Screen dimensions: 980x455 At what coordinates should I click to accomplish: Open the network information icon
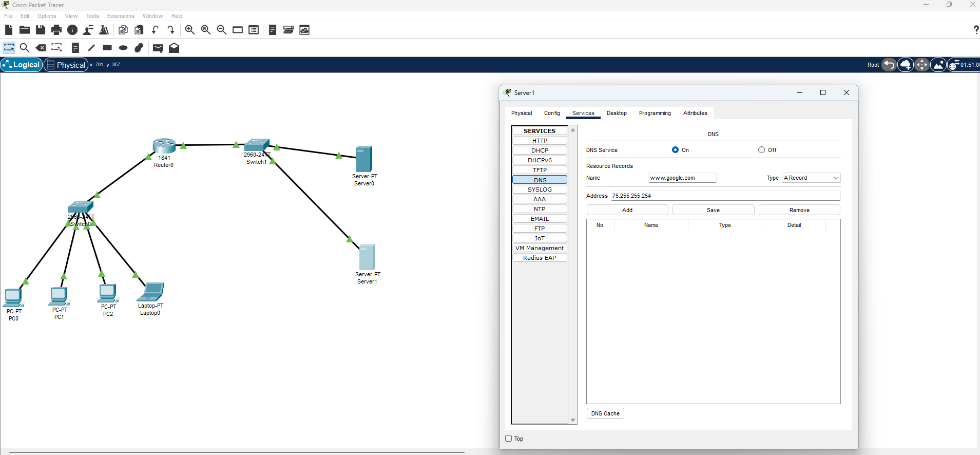point(72,30)
